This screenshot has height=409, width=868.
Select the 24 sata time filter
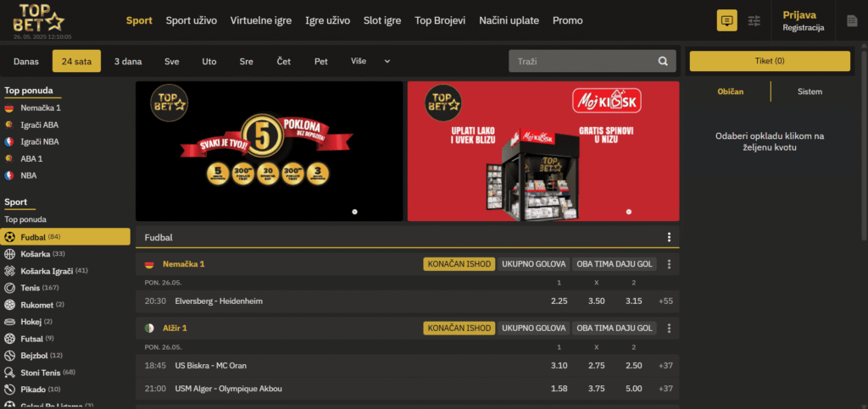[76, 61]
